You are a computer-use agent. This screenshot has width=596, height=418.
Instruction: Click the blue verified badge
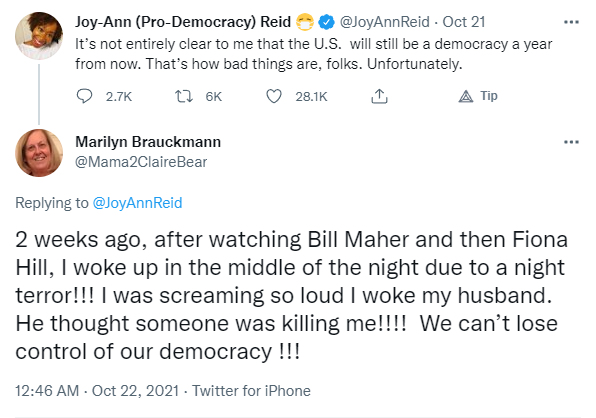(x=326, y=22)
